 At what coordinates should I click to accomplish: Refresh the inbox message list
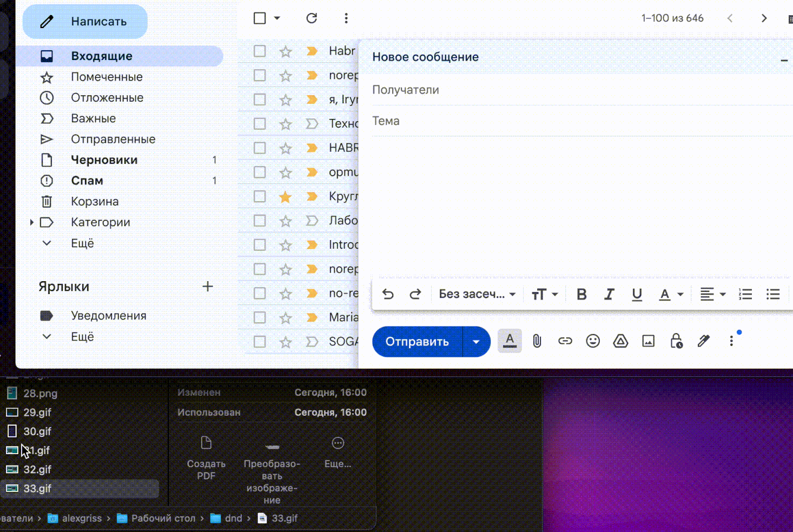312,18
